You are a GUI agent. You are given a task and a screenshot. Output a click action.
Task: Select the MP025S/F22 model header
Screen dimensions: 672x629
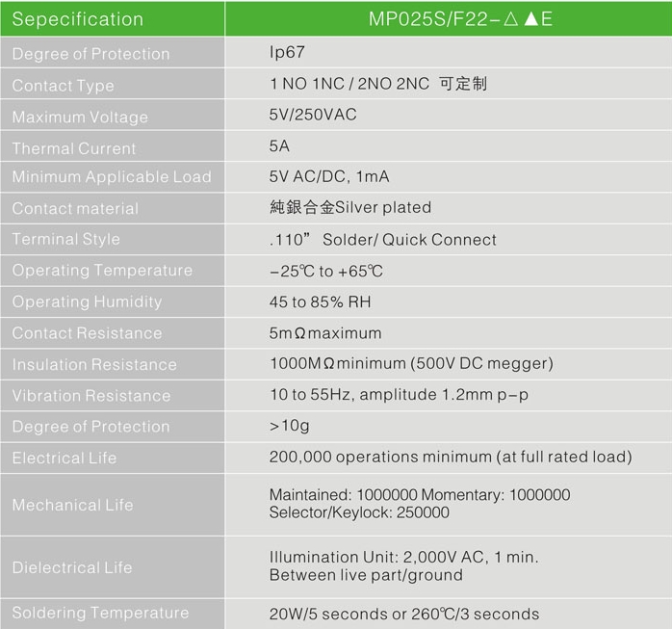(447, 19)
